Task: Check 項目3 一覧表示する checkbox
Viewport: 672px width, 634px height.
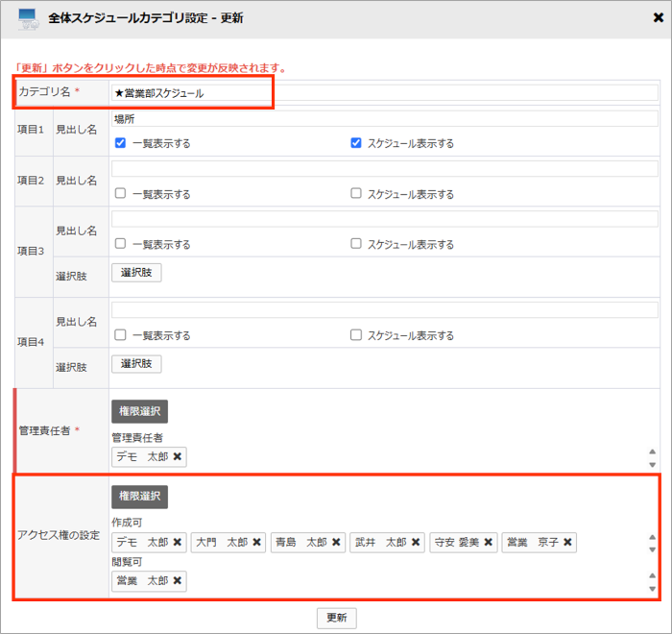Action: 120,244
